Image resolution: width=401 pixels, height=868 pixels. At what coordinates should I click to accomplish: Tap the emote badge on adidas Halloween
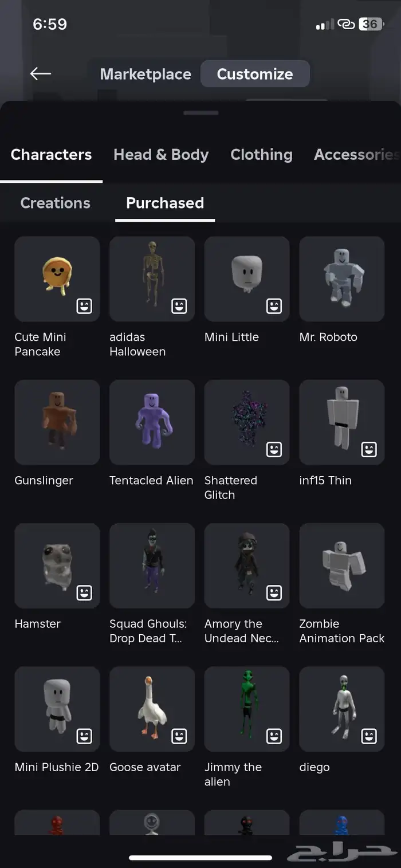pos(179,306)
